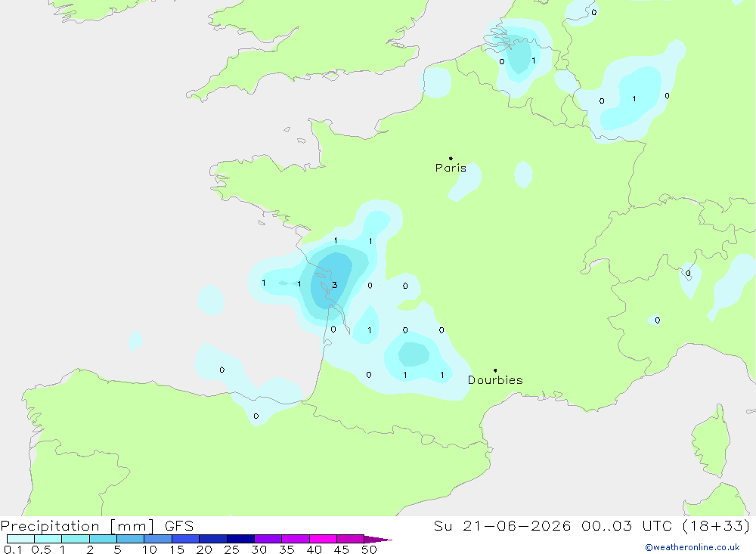Click the legend scale value 20
756x554 pixels.
coord(204,549)
